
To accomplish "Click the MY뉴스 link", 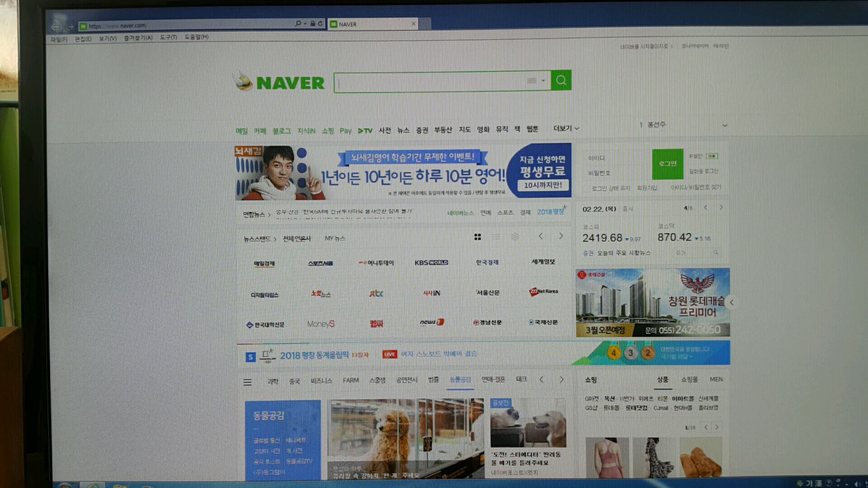I will [x=335, y=238].
